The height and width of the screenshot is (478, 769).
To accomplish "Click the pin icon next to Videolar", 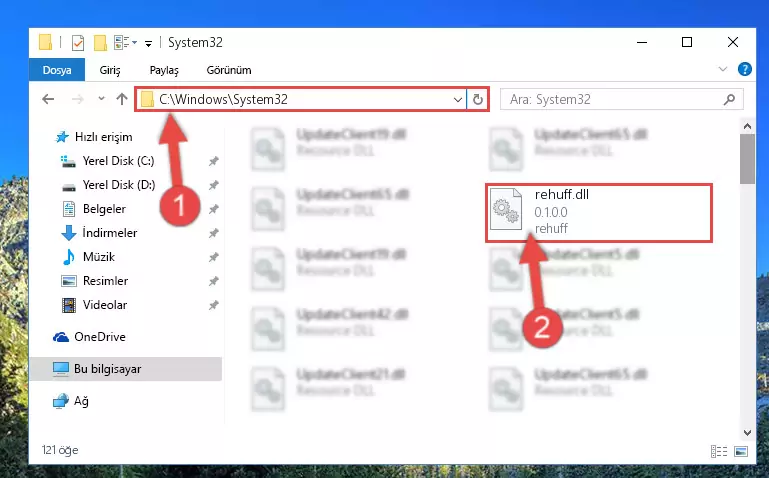I will point(213,305).
